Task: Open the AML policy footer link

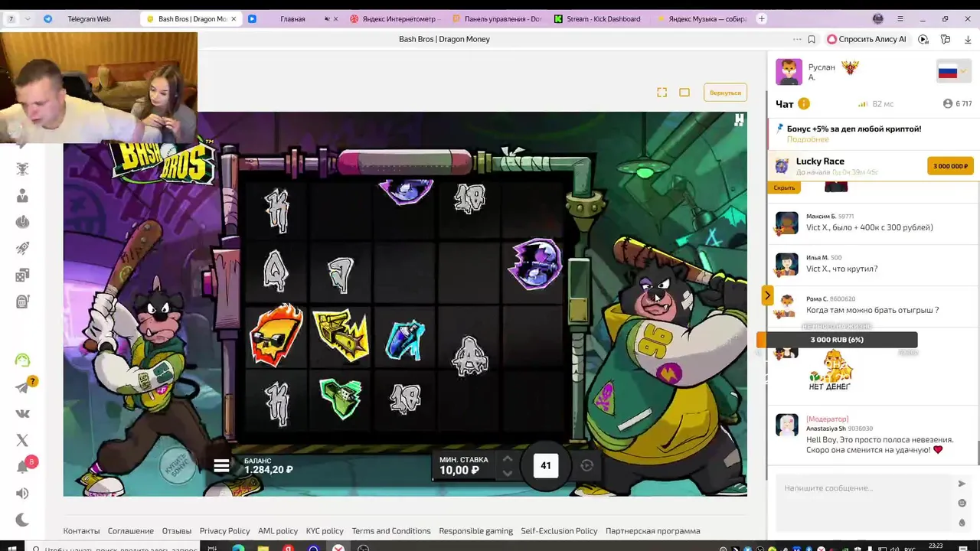Action: pos(278,531)
